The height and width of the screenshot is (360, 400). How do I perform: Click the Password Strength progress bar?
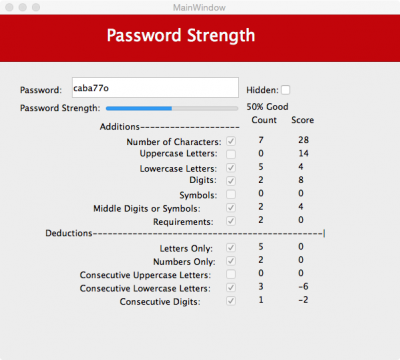click(172, 108)
